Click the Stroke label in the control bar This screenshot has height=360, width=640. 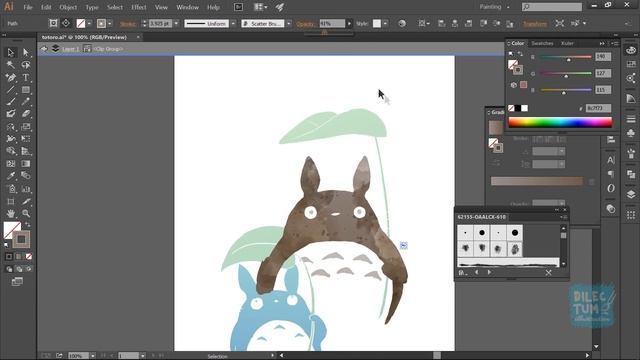click(128, 24)
